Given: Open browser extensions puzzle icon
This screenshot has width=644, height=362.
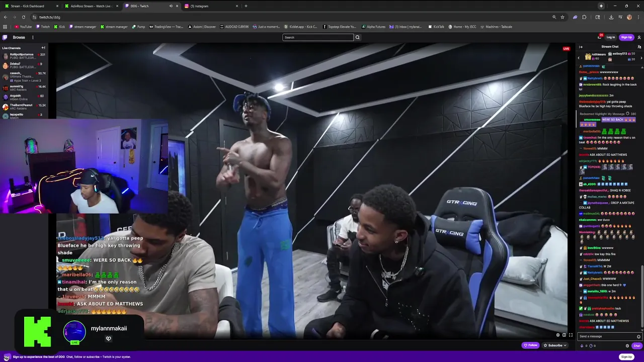Looking at the screenshot, I should (584, 17).
